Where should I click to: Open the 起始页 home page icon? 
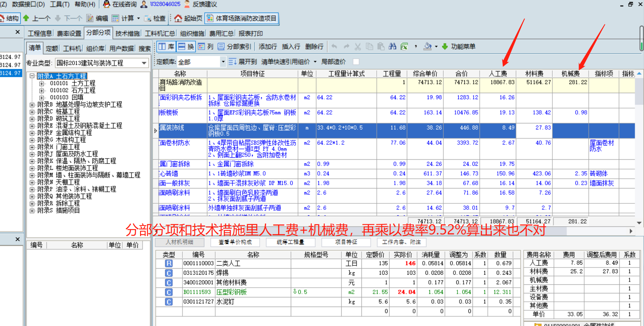(x=178, y=18)
